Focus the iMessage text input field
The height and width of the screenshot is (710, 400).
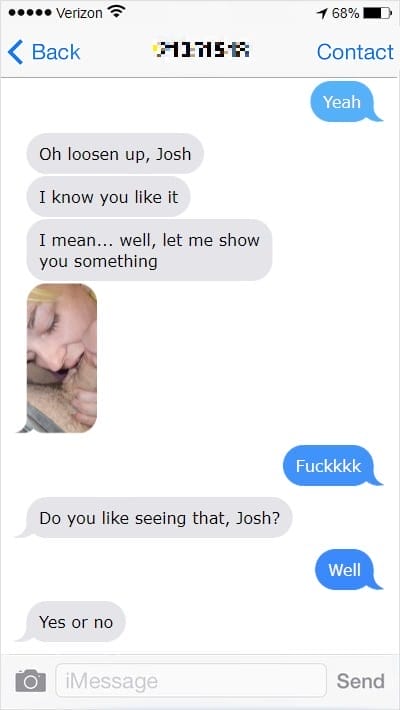tap(191, 680)
